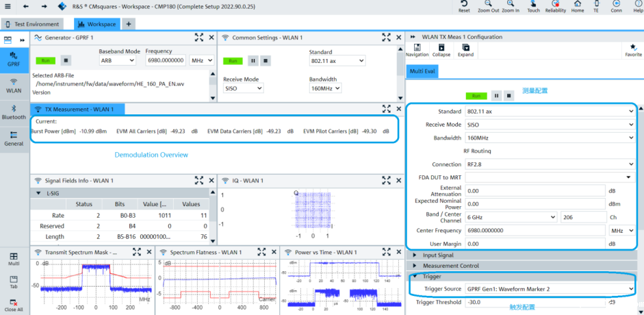This screenshot has height=315, width=644.
Task: Open Help from the toolbar
Action: 638,7
